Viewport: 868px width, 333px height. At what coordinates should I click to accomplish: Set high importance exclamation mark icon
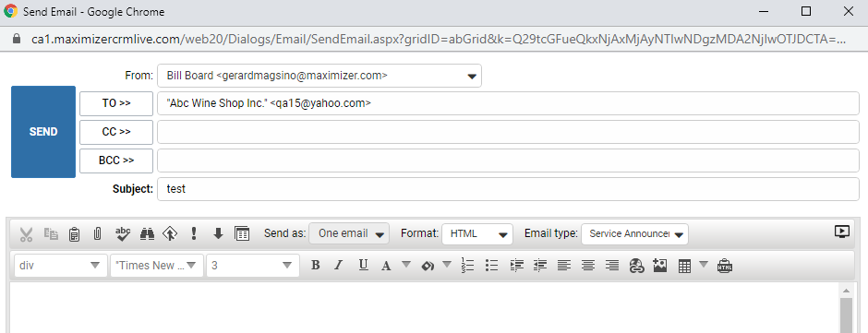[x=194, y=233]
